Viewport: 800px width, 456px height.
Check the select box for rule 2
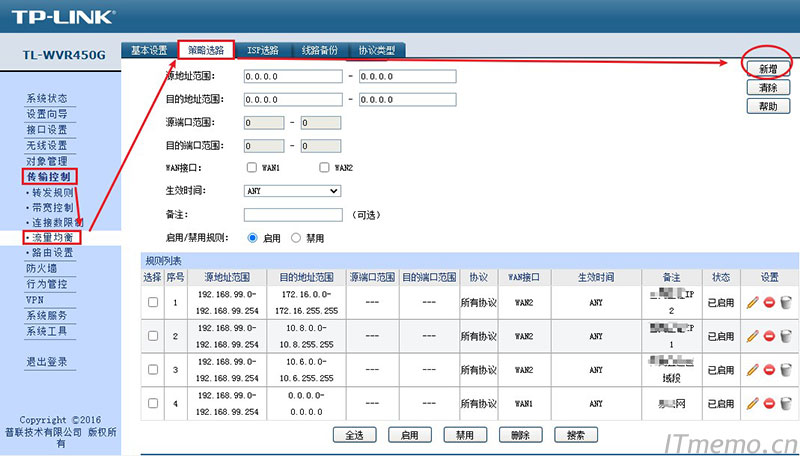click(153, 336)
